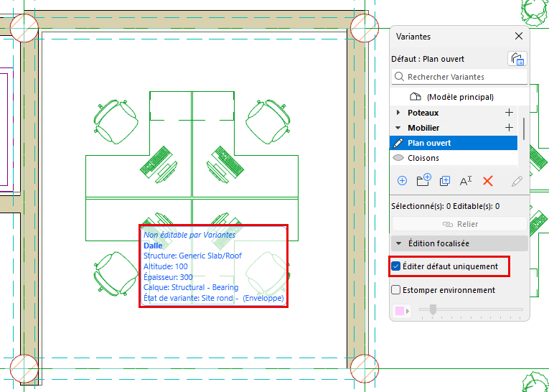Collapse the Mobilier group
This screenshot has height=392, width=549.
click(398, 128)
